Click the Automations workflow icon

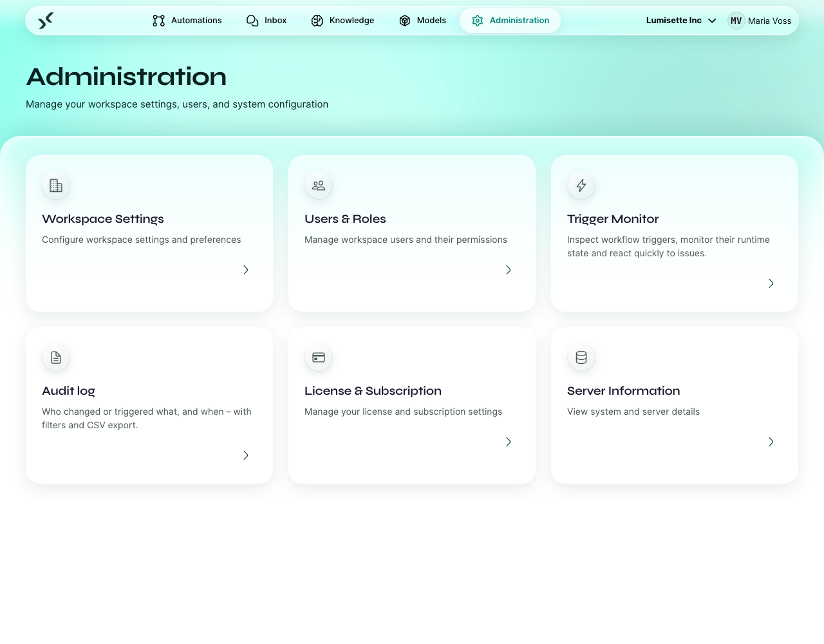pos(159,21)
